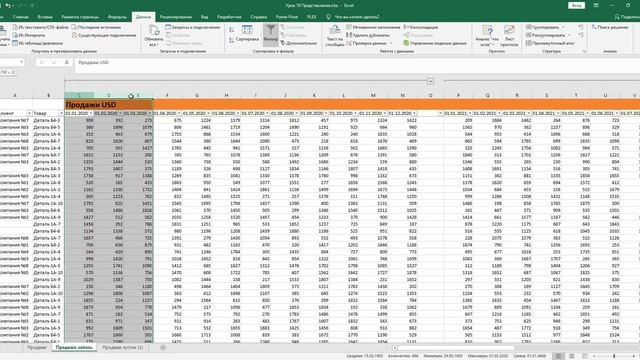The width and height of the screenshot is (640, 360).
Task: Sort ascending A to Z icon
Action: click(231, 30)
